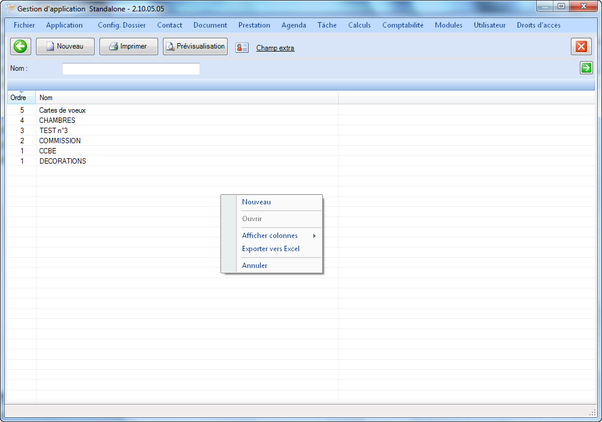This screenshot has width=602, height=422.
Task: Choose Annuler in the context menu
Action: coord(254,265)
